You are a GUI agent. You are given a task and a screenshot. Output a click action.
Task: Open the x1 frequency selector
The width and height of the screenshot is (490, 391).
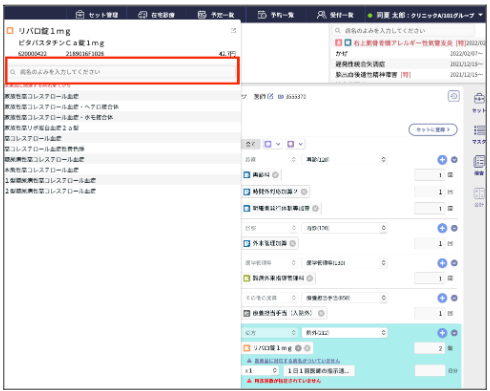coord(261,370)
